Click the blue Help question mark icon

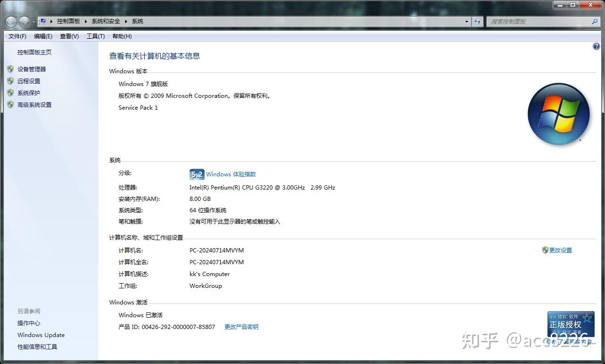[x=596, y=46]
